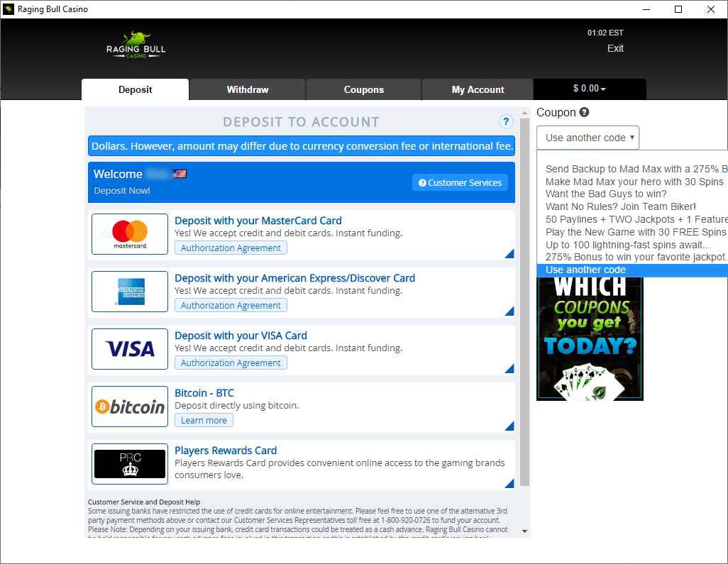This screenshot has width=728, height=564.
Task: Switch to the Deposit tab
Action: click(135, 89)
